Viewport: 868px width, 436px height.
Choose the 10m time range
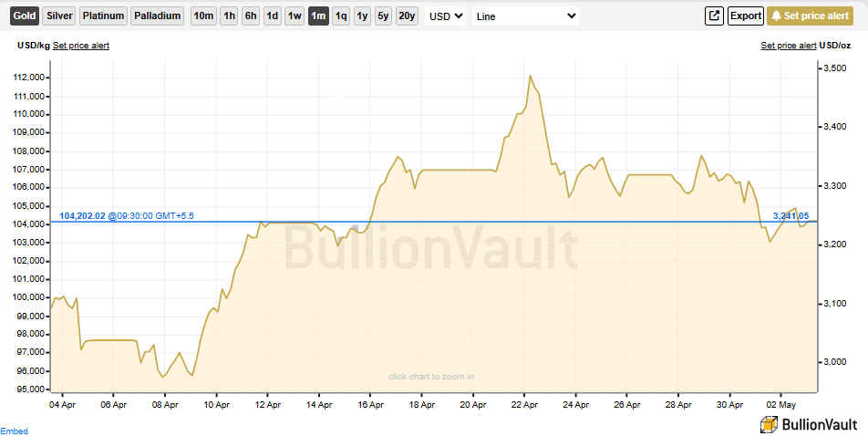pos(203,16)
